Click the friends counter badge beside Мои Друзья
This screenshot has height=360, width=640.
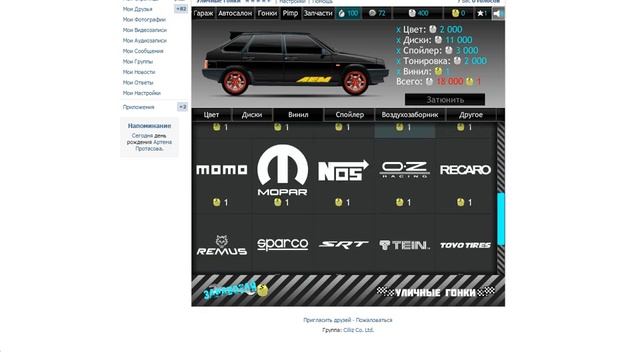[x=181, y=9]
